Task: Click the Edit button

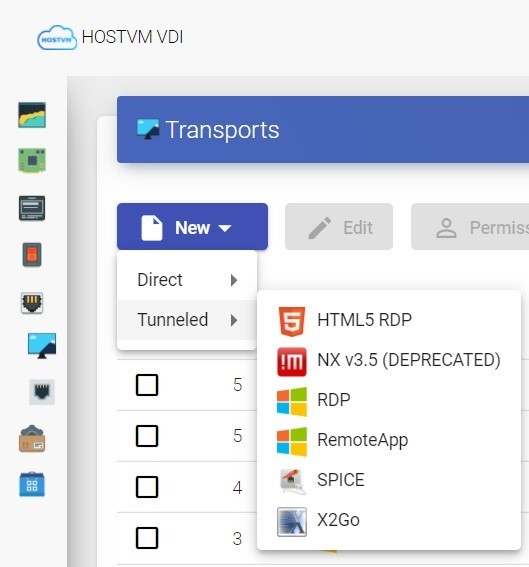Action: (339, 227)
